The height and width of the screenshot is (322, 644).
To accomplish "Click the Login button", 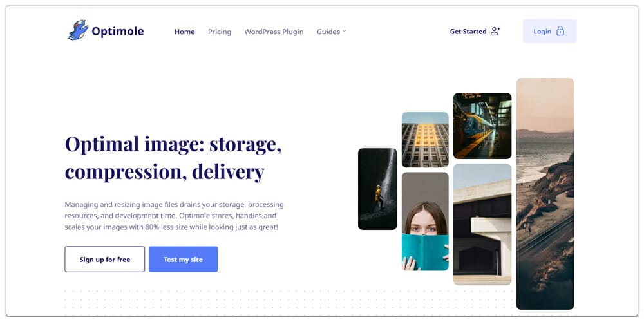I will pos(549,31).
